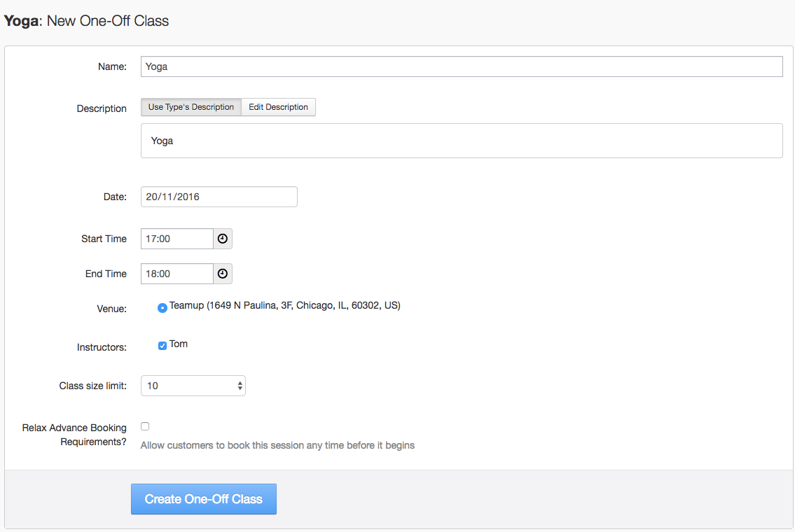Enable the Relax Advance Booking Requirements checkbox
The width and height of the screenshot is (795, 532).
[145, 426]
